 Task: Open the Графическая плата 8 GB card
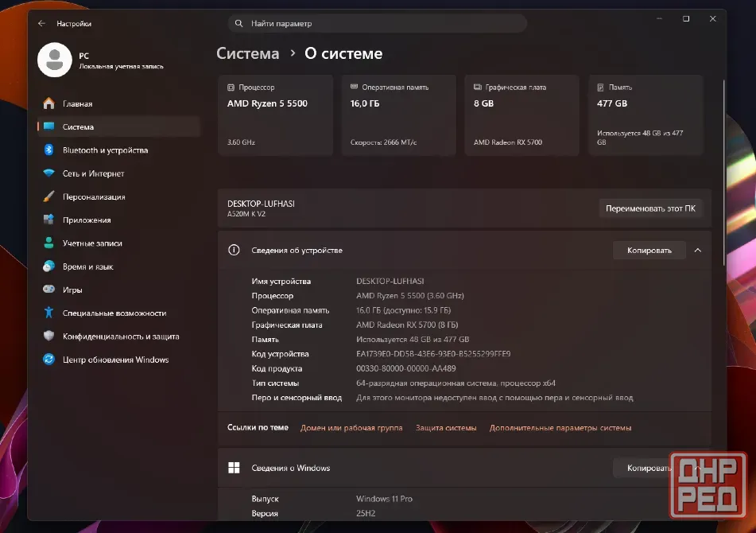tap(522, 115)
